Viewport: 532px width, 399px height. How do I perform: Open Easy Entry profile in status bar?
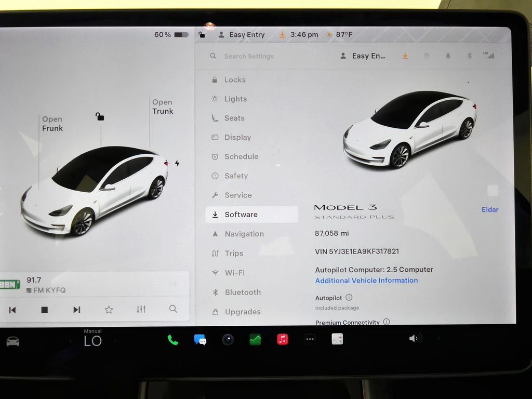pyautogui.click(x=242, y=35)
